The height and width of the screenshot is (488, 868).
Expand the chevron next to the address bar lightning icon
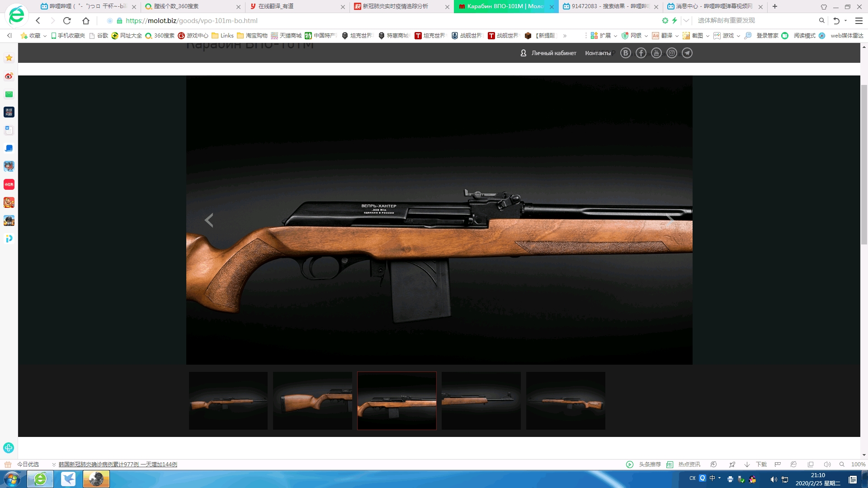click(x=686, y=20)
